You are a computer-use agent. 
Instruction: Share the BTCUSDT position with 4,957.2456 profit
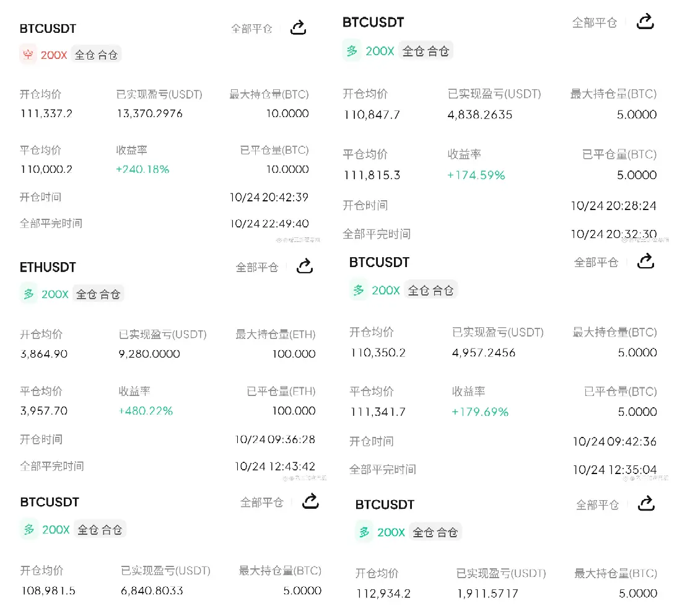point(646,262)
